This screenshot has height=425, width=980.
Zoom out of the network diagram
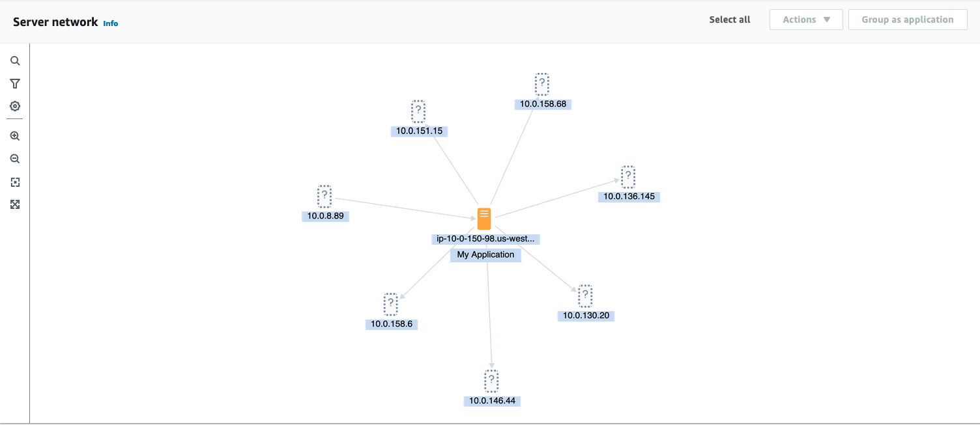coord(15,158)
